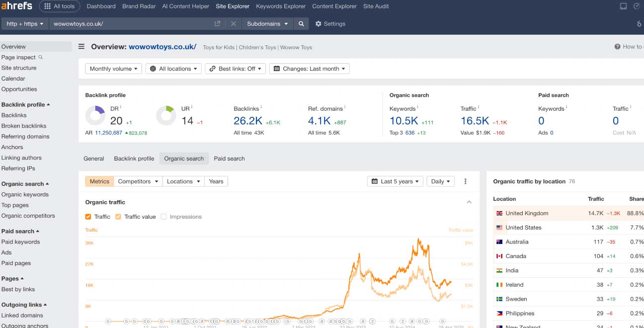Open the chart's three-dot options menu
Image resolution: width=644 pixels, height=328 pixels.
465,181
